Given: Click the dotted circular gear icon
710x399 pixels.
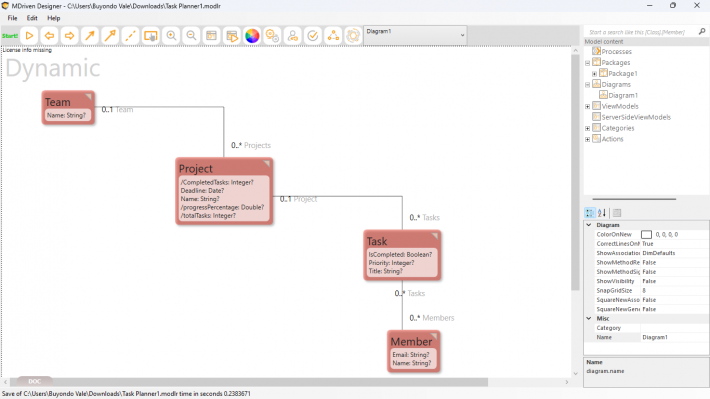Looking at the screenshot, I should tap(353, 35).
